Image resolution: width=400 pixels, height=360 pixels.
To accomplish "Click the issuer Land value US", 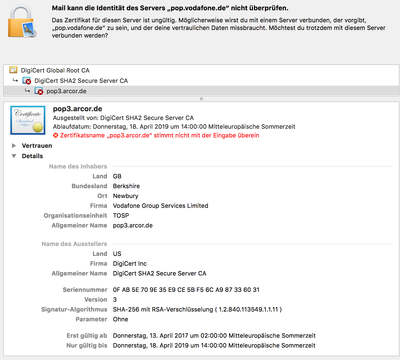I will coord(117,254).
